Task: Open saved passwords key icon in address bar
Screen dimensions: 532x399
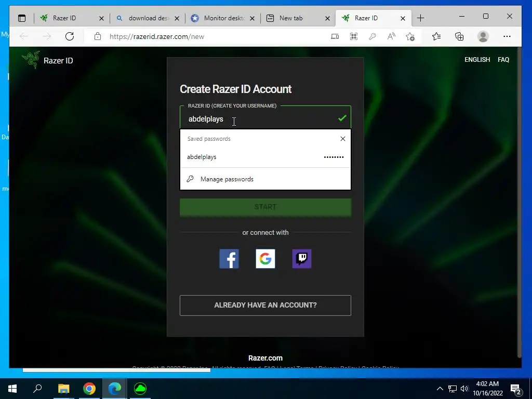Action: pos(372,36)
